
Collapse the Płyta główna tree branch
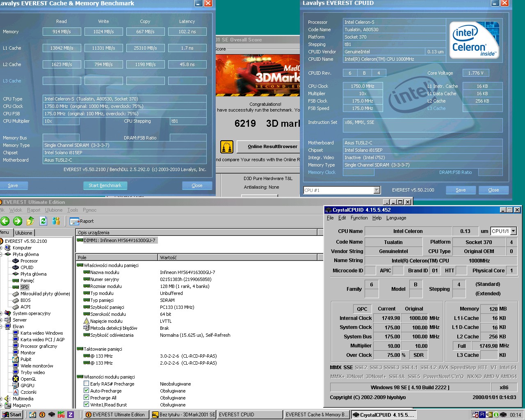[x=1, y=254]
